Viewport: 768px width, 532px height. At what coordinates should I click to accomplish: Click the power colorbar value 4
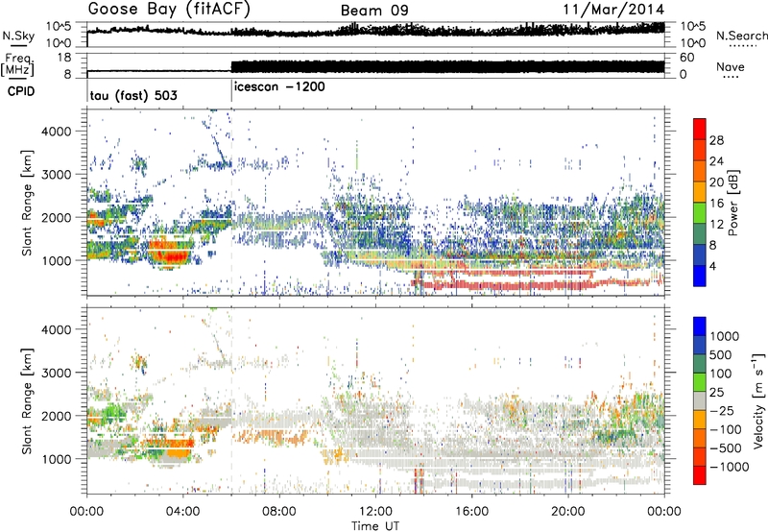tap(713, 266)
